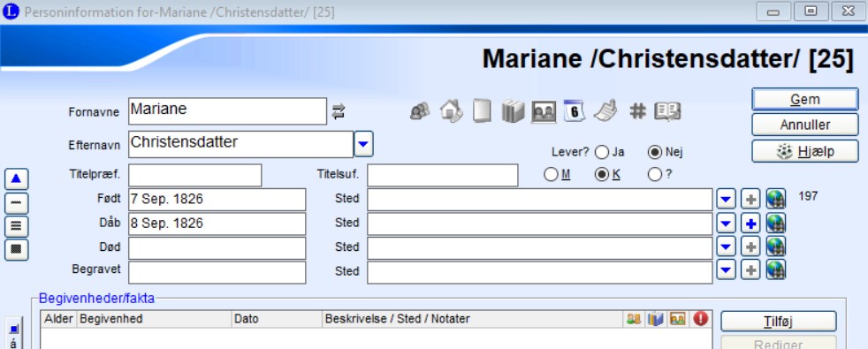Open the calendar icon showing 6

(x=574, y=111)
